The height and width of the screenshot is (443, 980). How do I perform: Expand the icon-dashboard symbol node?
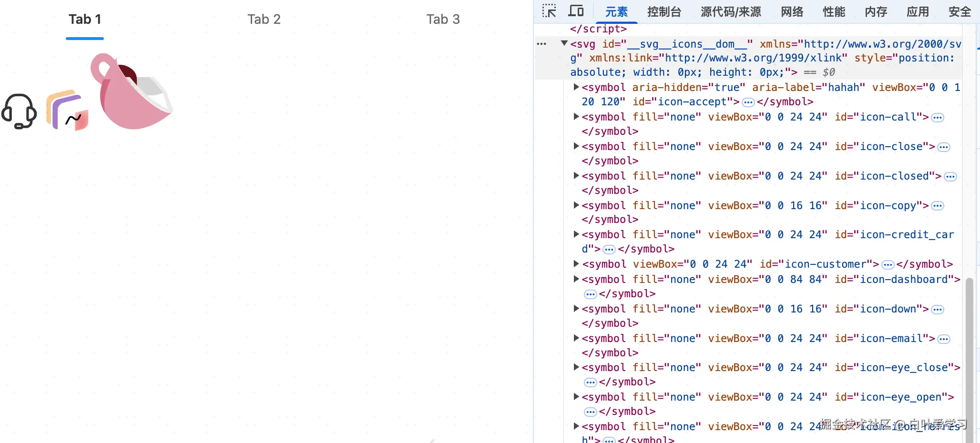pos(575,280)
